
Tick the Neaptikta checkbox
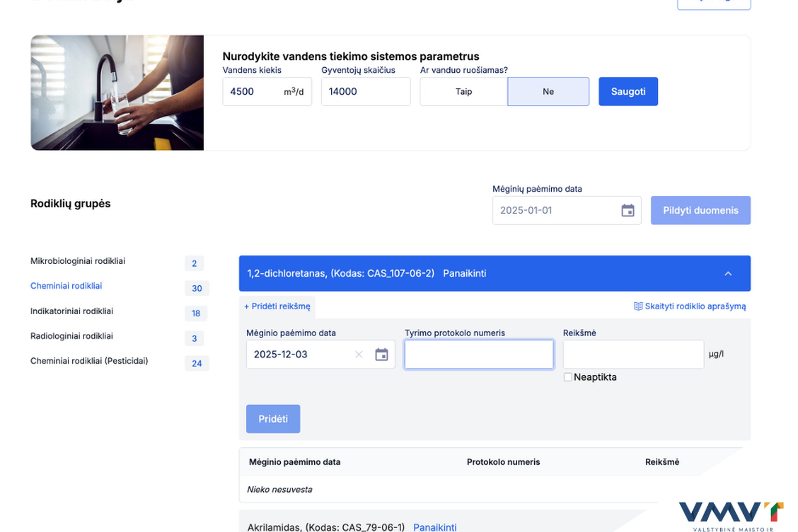568,377
